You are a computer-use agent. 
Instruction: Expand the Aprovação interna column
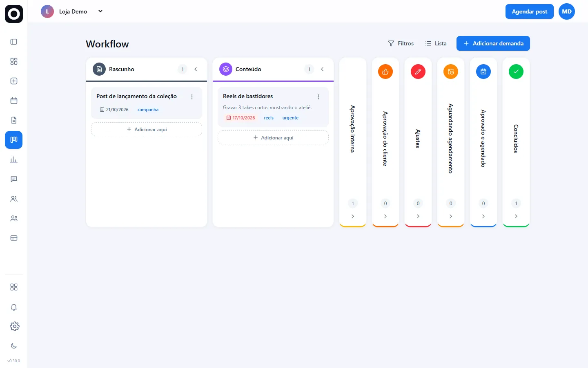pos(353,216)
